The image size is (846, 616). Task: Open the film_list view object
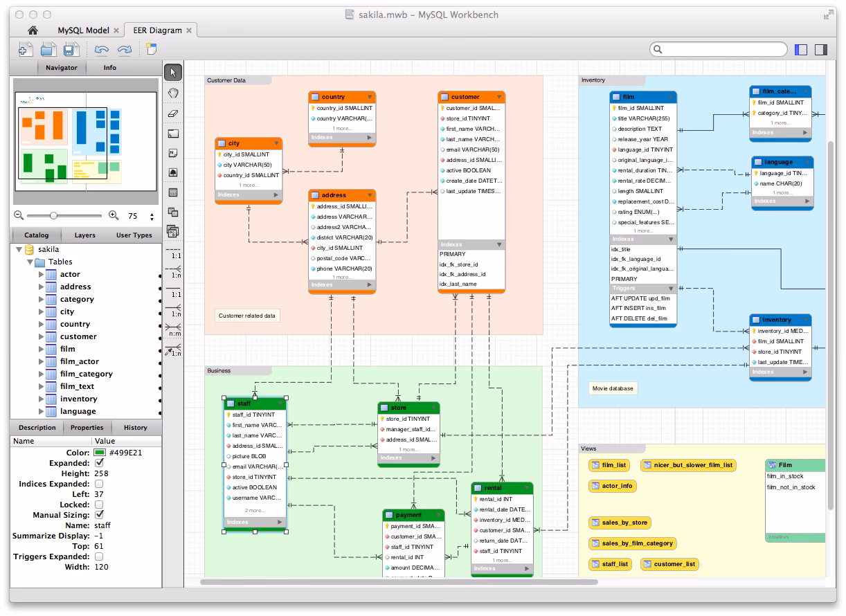click(609, 465)
